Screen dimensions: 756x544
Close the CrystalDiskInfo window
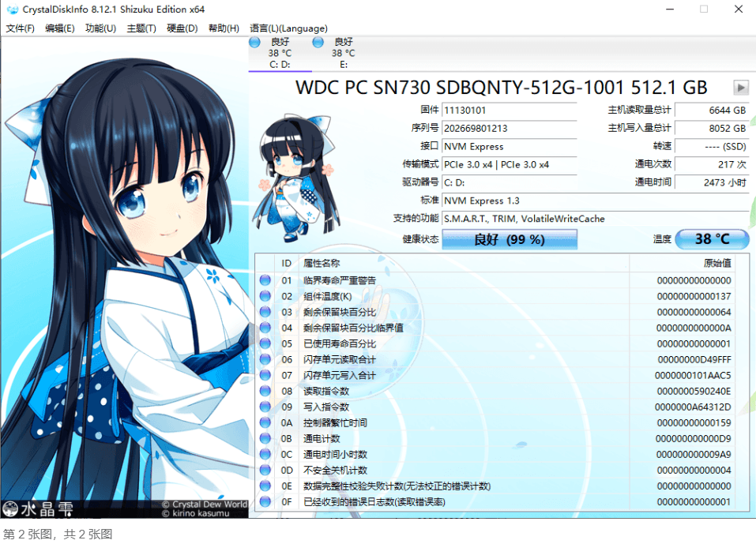738,9
